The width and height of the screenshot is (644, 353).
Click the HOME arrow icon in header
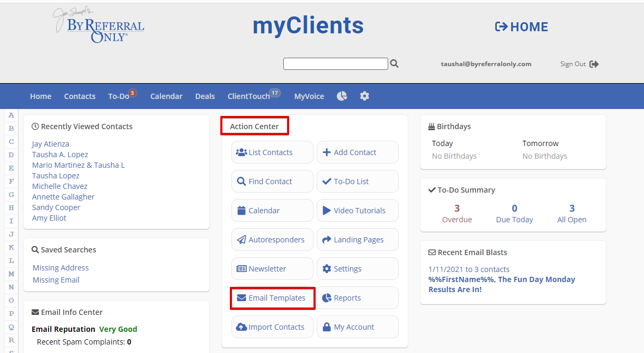pos(501,26)
